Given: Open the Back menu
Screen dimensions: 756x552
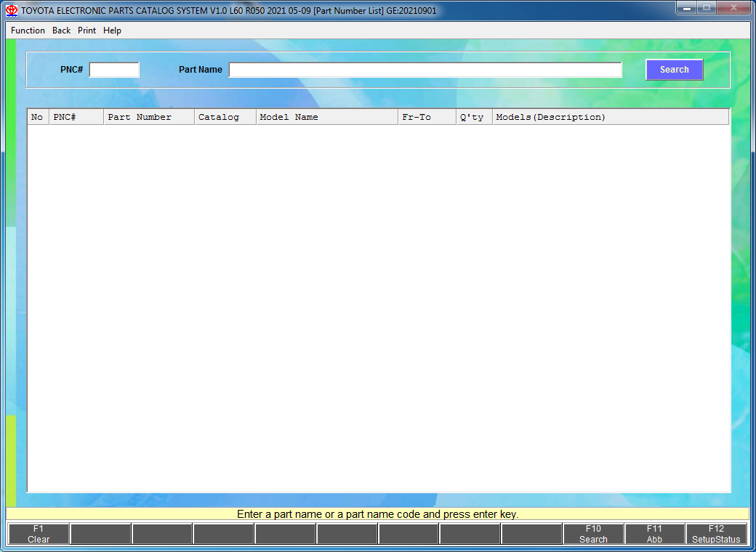Looking at the screenshot, I should [61, 31].
